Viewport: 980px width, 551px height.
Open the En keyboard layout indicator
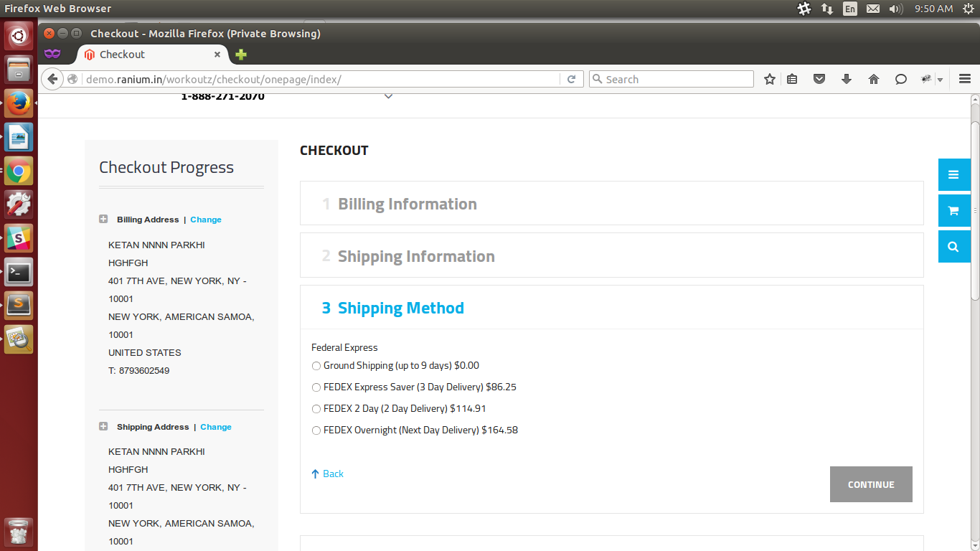pyautogui.click(x=850, y=9)
